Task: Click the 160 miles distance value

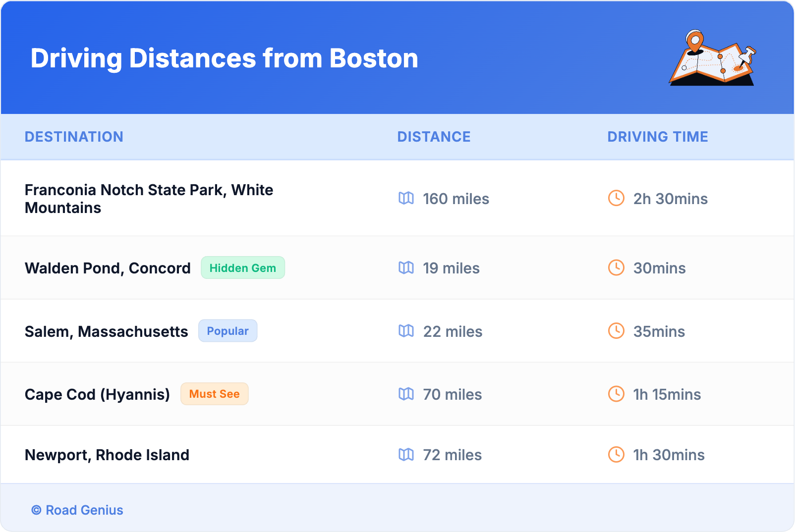Action: (456, 199)
